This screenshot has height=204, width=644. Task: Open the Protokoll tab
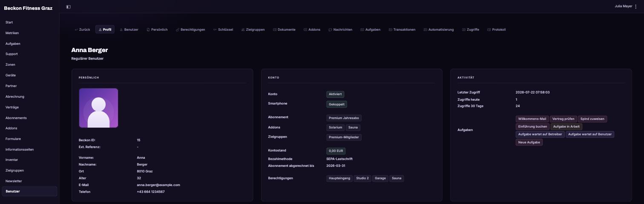[497, 29]
